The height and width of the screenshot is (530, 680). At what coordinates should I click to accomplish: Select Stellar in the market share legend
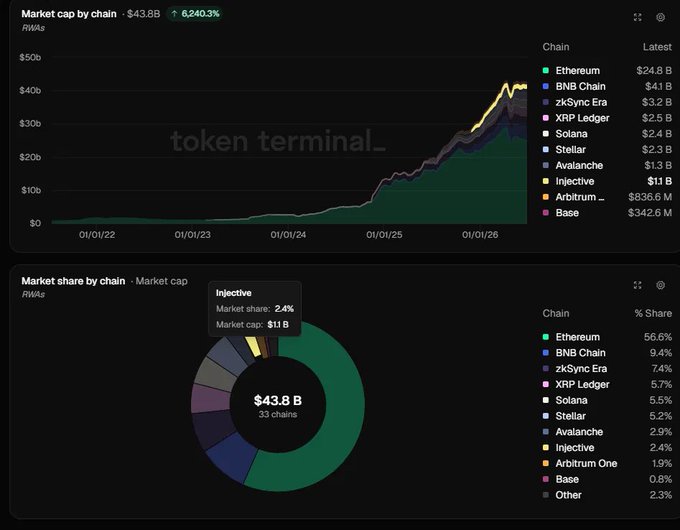pyautogui.click(x=570, y=416)
